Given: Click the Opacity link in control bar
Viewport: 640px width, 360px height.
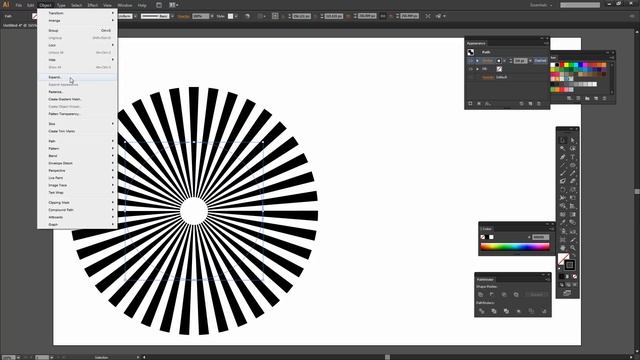Looking at the screenshot, I should click(183, 16).
